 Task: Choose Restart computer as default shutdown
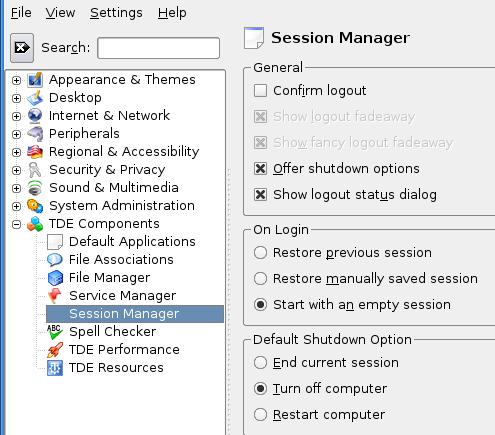click(260, 414)
